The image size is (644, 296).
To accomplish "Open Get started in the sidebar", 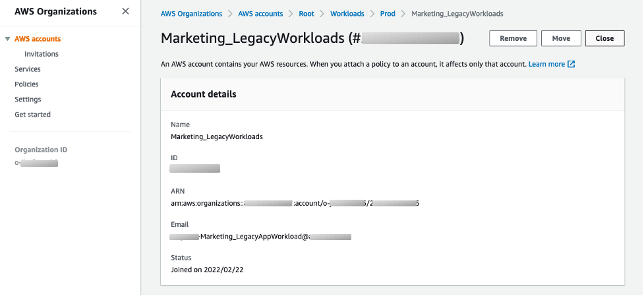I will [33, 115].
